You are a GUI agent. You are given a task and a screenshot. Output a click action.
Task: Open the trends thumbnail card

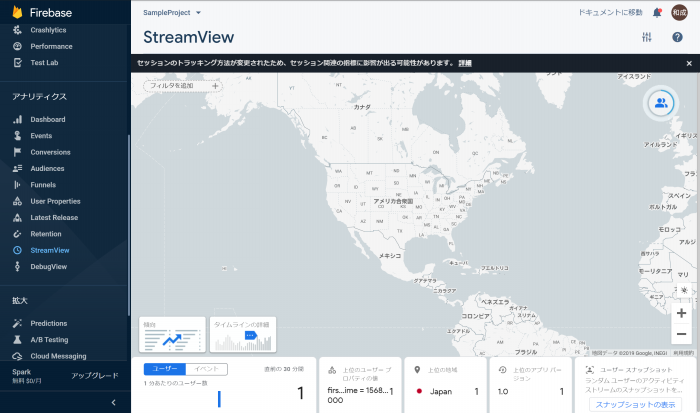(172, 334)
